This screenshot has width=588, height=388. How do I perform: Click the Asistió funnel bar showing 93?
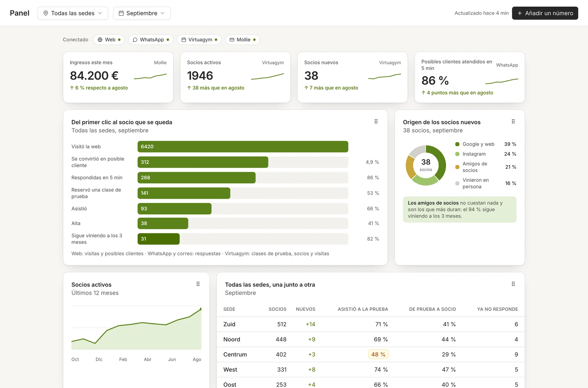[x=175, y=209]
